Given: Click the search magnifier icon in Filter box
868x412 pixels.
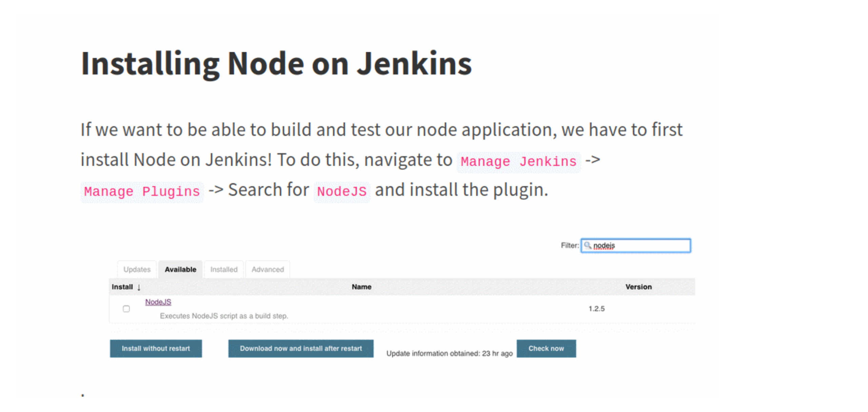Looking at the screenshot, I should tap(588, 245).
